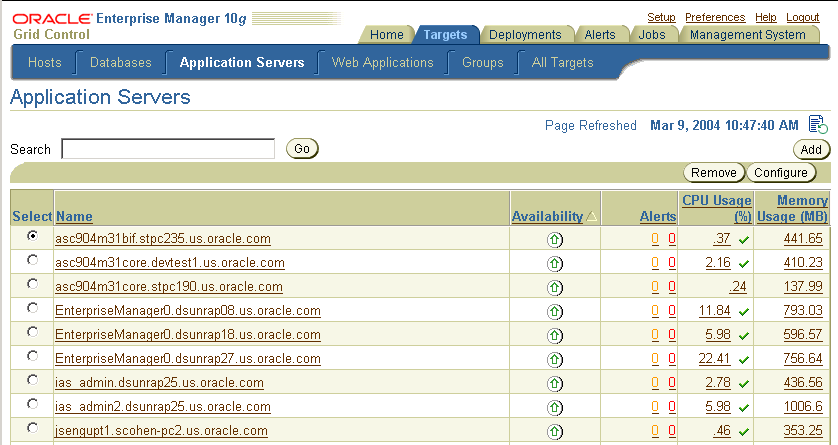Image resolution: width=838 pixels, height=445 pixels.
Task: Select radio button for jsengupt1.scohen-pc2.us.oracle.com
Action: [33, 428]
